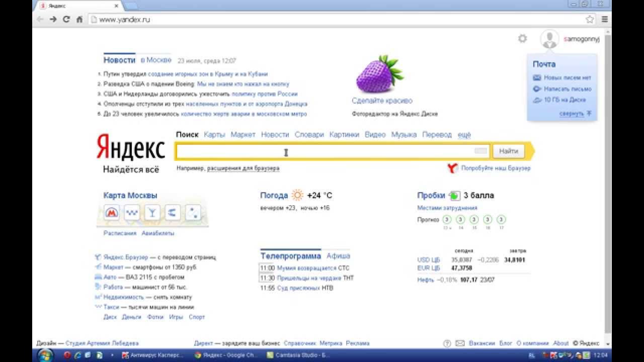Click the car icon next to Авто

point(99,277)
